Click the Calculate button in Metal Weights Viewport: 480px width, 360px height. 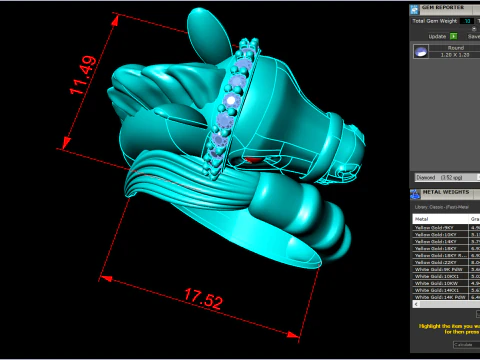[466, 345]
